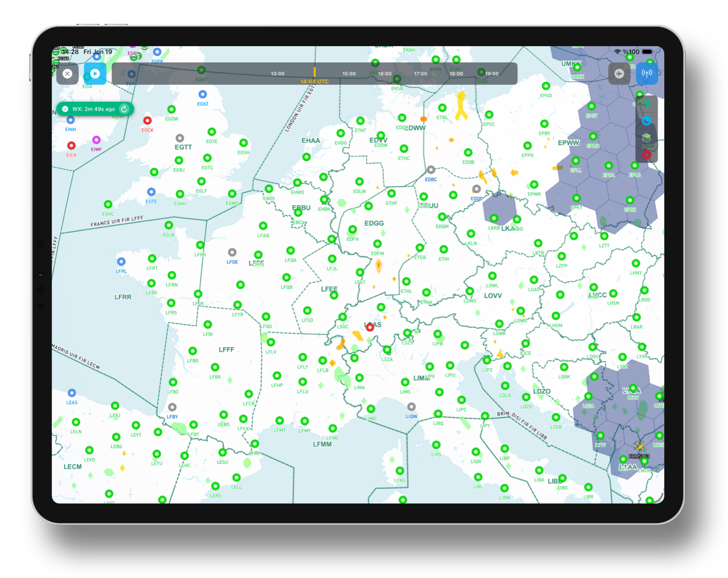Image resolution: width=728 pixels, height=578 pixels.
Task: Refresh weather using the WX pill refresh icon
Action: tap(124, 109)
